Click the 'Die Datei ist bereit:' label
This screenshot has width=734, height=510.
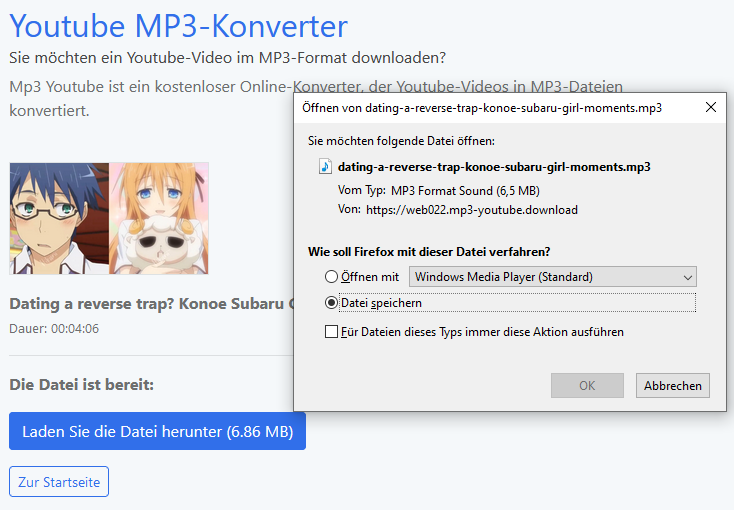[x=81, y=384]
